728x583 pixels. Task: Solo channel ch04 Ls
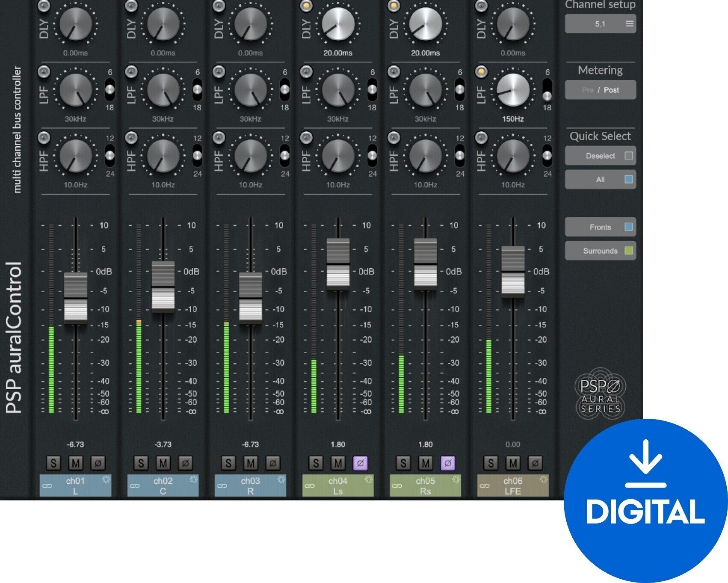tap(316, 463)
